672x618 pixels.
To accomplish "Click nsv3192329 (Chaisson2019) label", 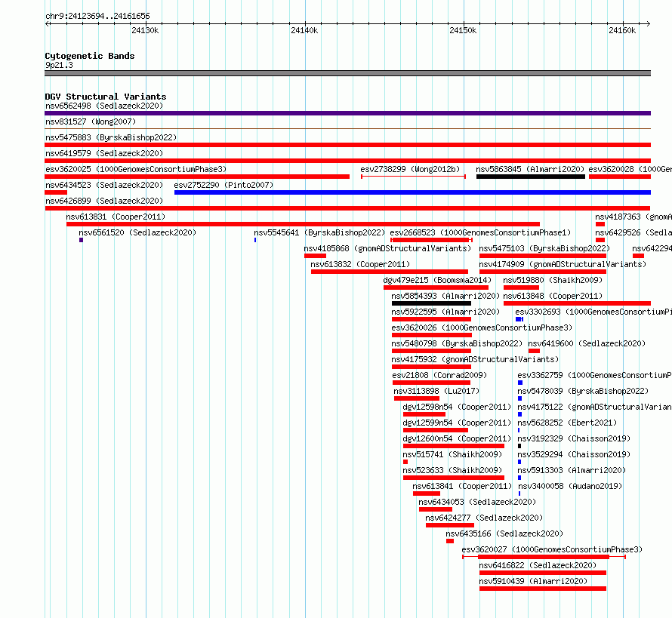I will (x=574, y=438).
